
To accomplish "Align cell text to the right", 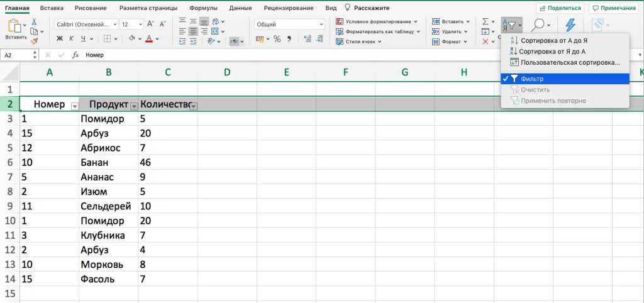I will (204, 31).
